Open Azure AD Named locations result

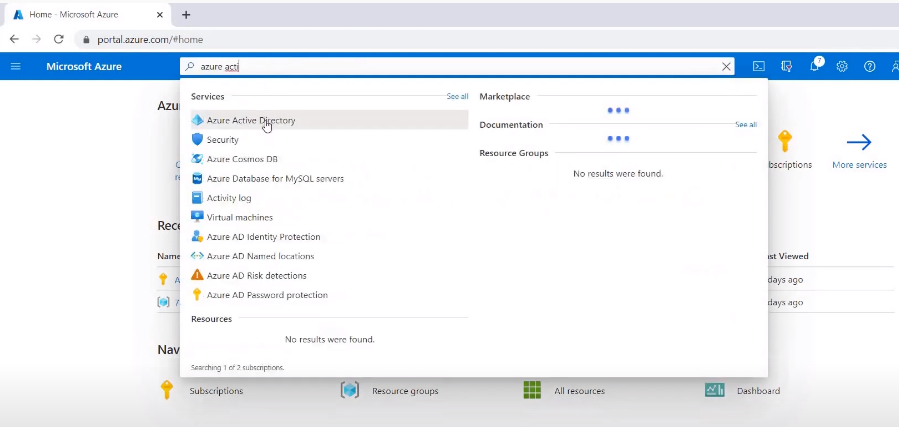(x=330, y=256)
